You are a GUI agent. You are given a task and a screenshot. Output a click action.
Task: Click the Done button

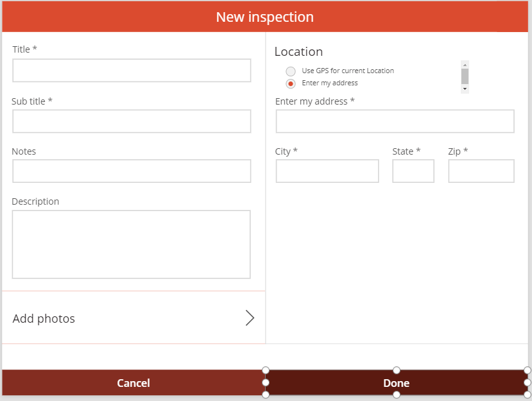[397, 382]
